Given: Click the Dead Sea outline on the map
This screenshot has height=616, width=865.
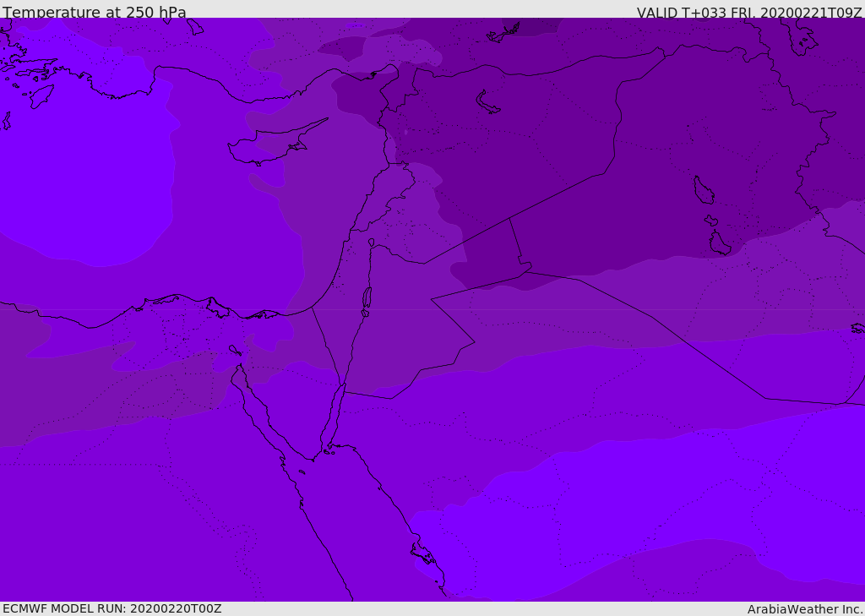Looking at the screenshot, I should (367, 302).
